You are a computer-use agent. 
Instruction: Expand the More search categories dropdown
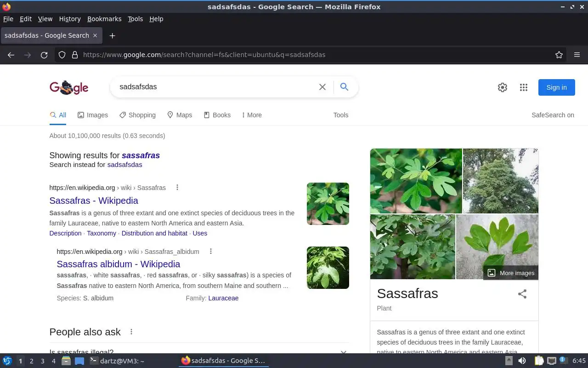252,115
